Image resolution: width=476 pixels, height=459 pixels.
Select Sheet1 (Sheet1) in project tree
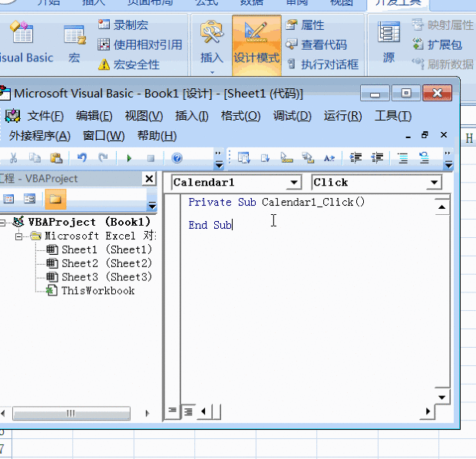tap(99, 249)
